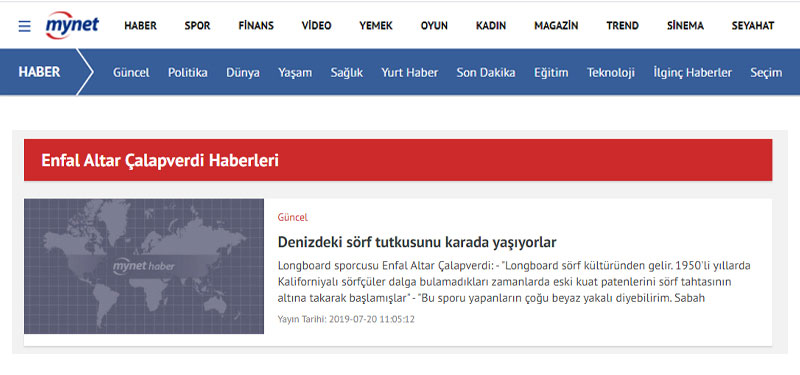Open the Sağlık subcategory
This screenshot has height=375, width=800.
(x=347, y=73)
